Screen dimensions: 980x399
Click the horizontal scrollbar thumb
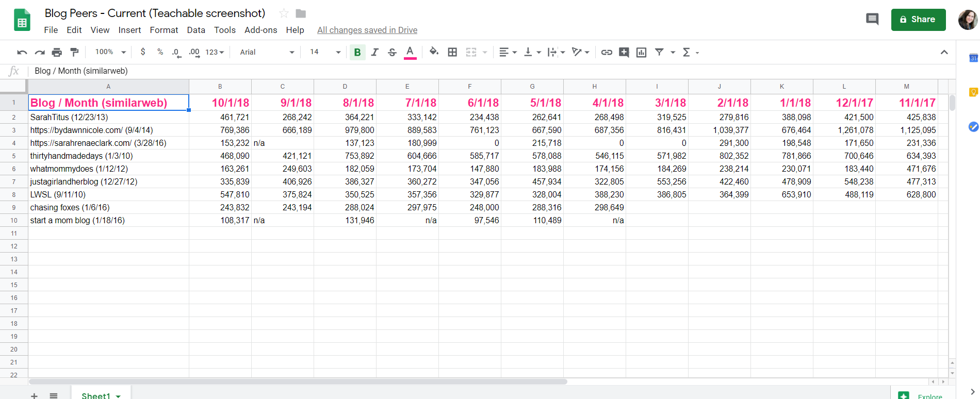(x=298, y=382)
